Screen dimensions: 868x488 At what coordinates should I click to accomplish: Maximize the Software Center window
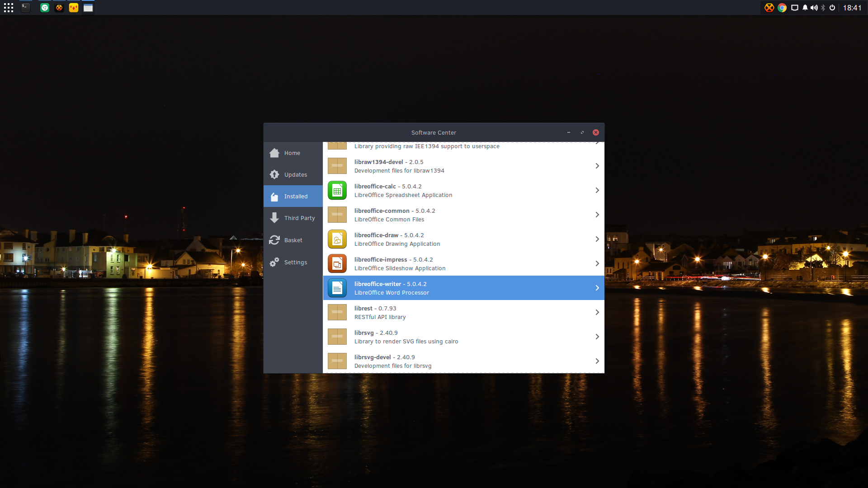click(x=582, y=132)
